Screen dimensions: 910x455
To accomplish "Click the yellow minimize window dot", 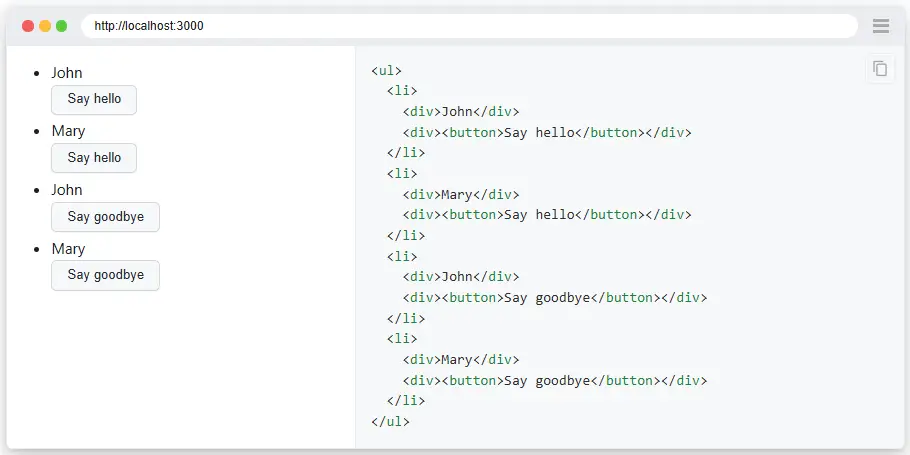I will (45, 26).
